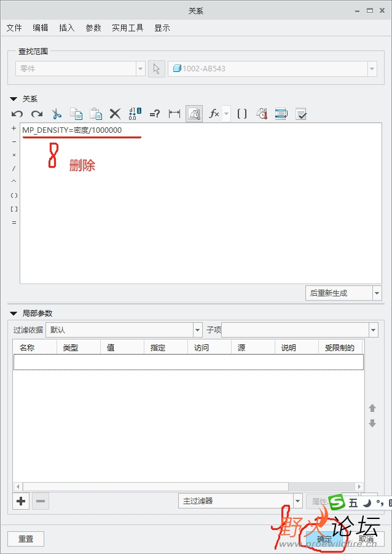Show dimension with the arrow-span icon
Viewport: 392px width, 554px height.
174,114
